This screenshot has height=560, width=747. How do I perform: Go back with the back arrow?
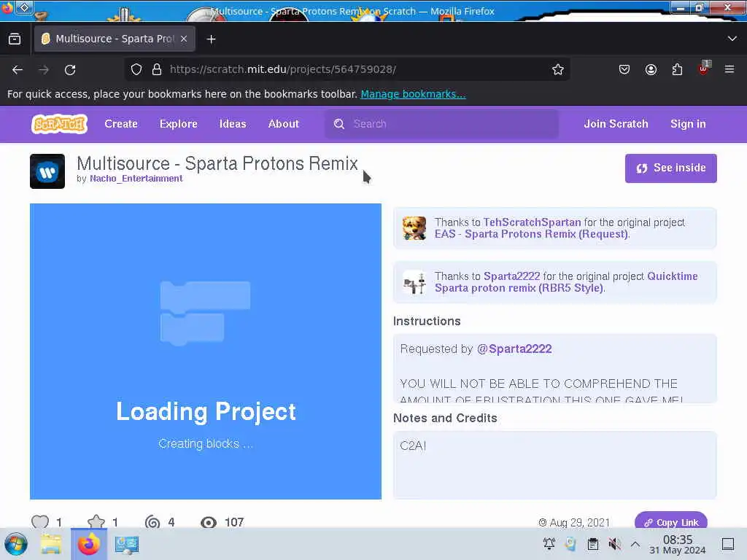click(18, 70)
